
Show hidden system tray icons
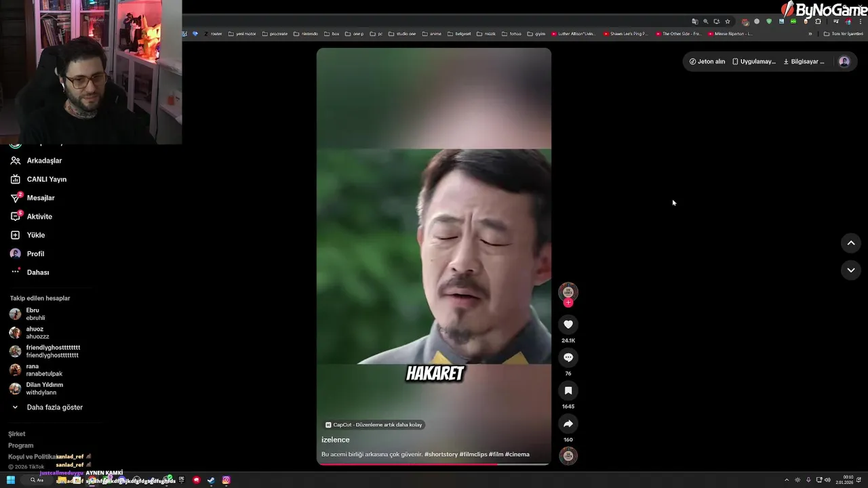787,480
